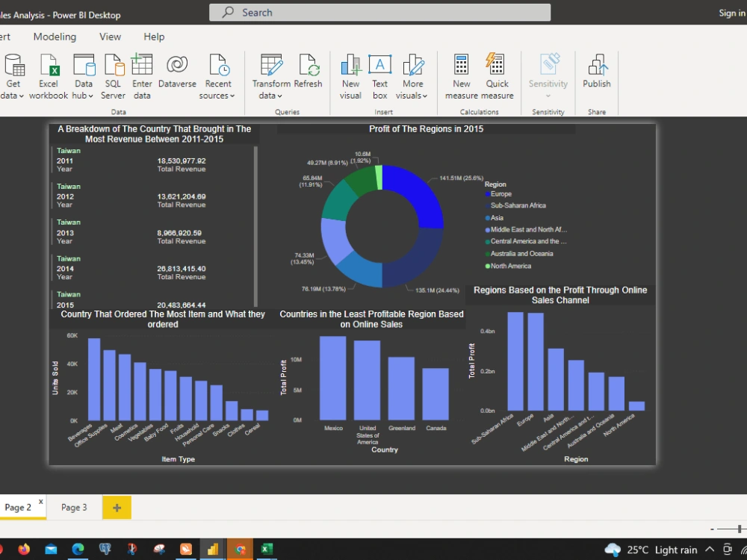Viewport: 747px width, 560px height.
Task: Select North America legend entry
Action: [x=508, y=267]
